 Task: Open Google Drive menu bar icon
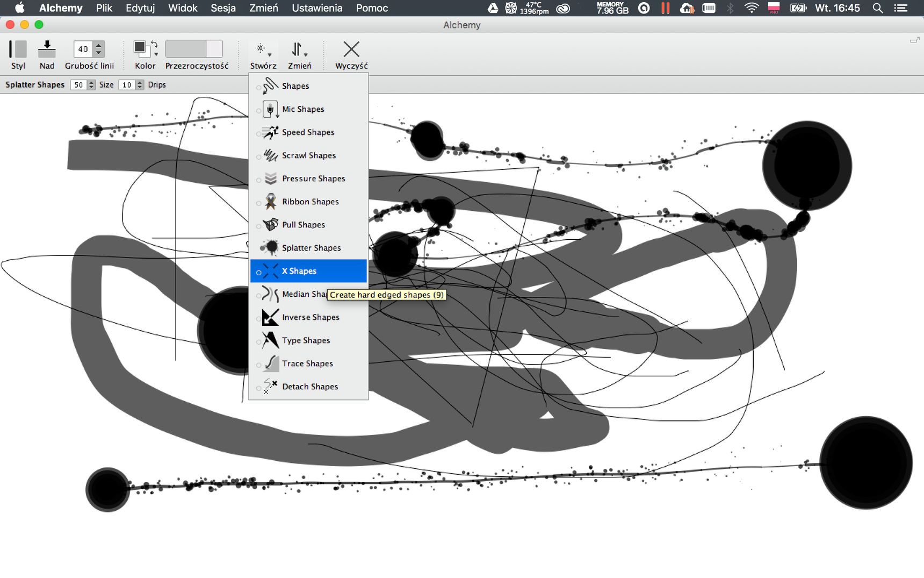point(493,8)
